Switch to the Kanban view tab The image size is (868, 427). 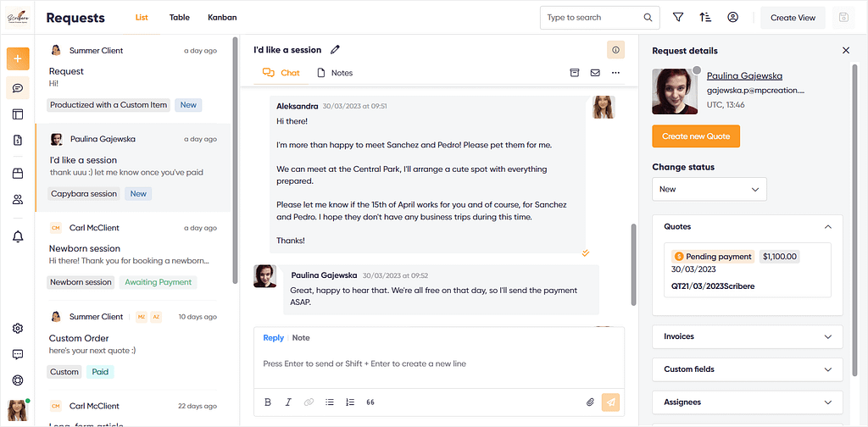tap(223, 18)
